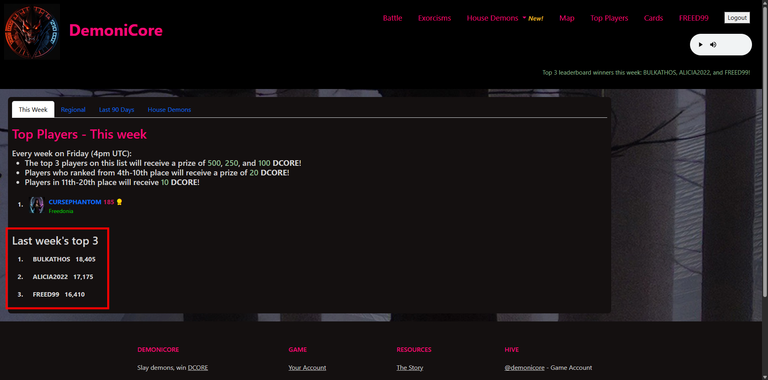The height and width of the screenshot is (380, 768).
Task: Open the CURSEPHANTOM player link
Action: click(x=75, y=202)
